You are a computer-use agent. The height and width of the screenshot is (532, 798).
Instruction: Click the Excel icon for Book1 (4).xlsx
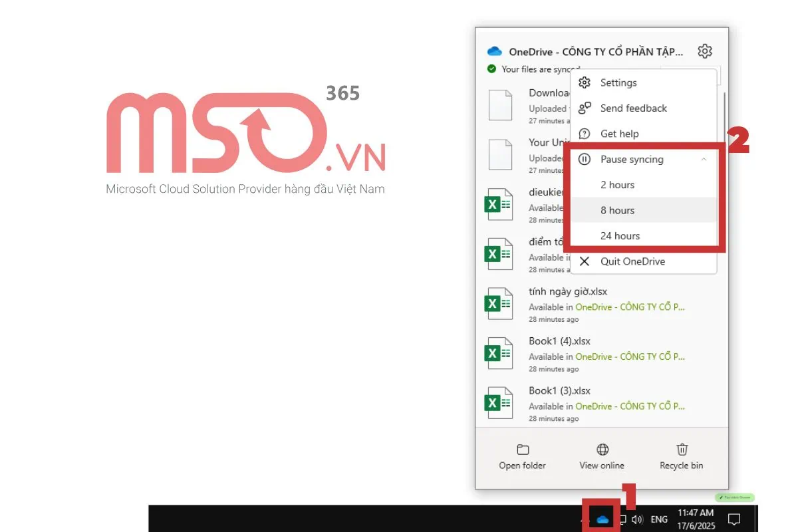(x=499, y=353)
